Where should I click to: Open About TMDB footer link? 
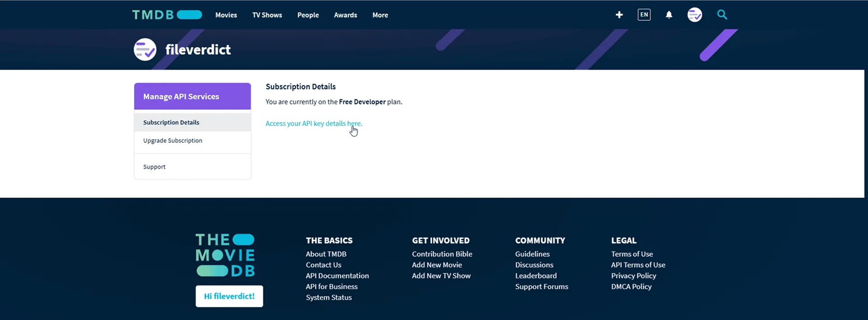coord(326,254)
